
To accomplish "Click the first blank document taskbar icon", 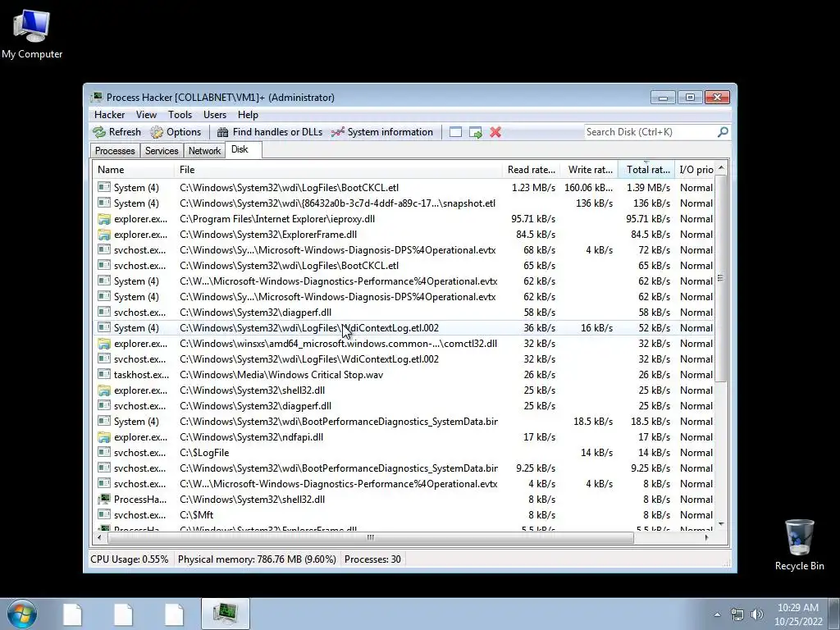I will (72, 614).
